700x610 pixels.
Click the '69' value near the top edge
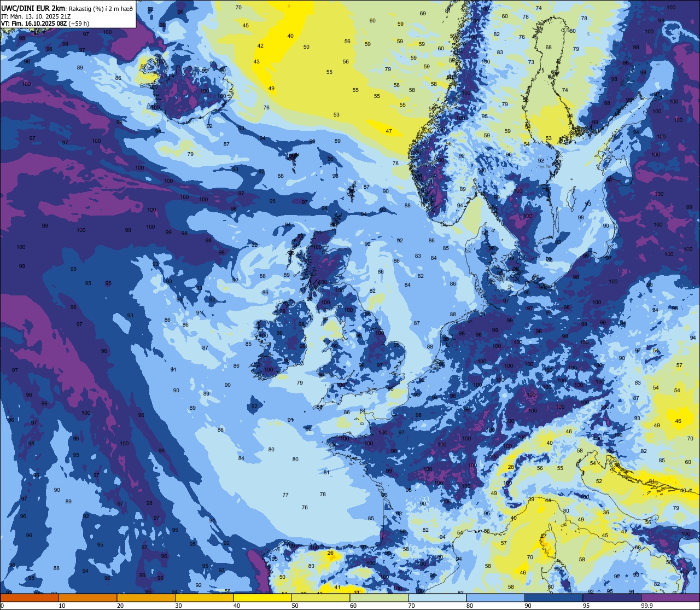pos(423,14)
